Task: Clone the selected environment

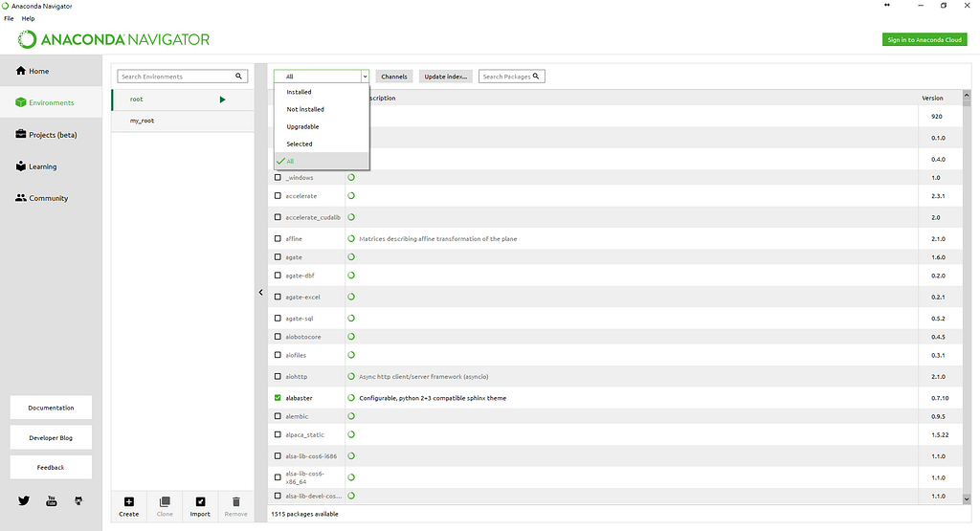Action: (165, 507)
